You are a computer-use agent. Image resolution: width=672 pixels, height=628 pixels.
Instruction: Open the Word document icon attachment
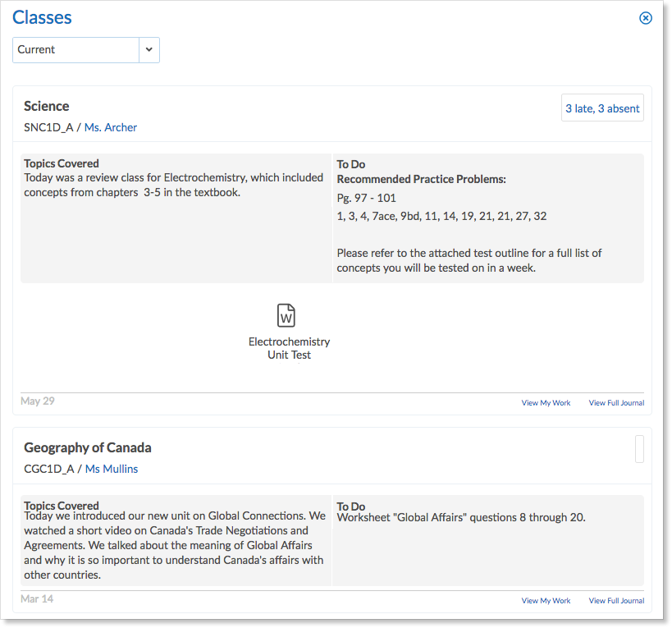coord(286,315)
